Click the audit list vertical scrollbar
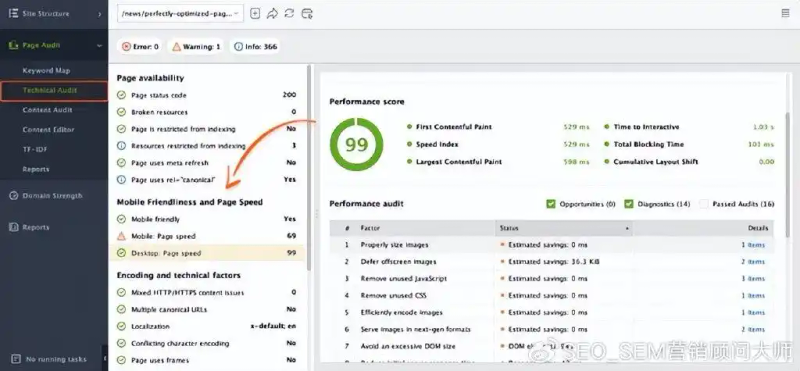Viewport: 800px width, 371px height. [308, 167]
